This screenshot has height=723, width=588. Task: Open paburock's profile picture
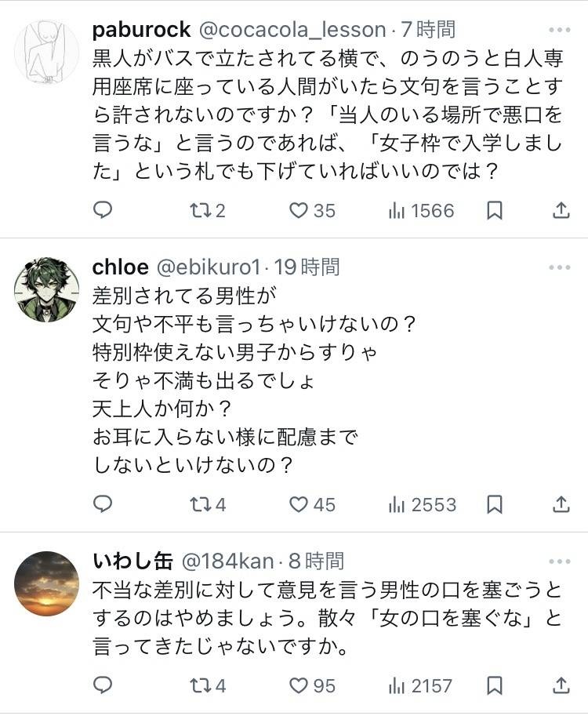(47, 52)
